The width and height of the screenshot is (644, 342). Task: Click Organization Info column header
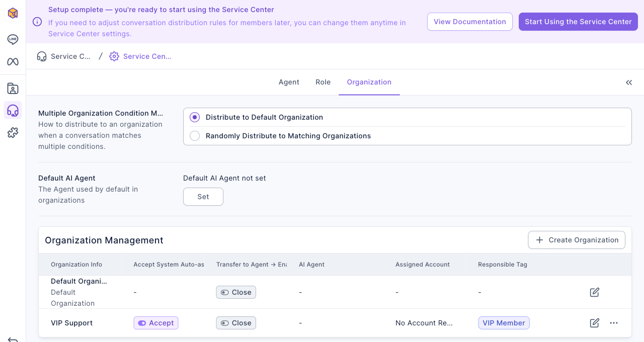pos(76,265)
